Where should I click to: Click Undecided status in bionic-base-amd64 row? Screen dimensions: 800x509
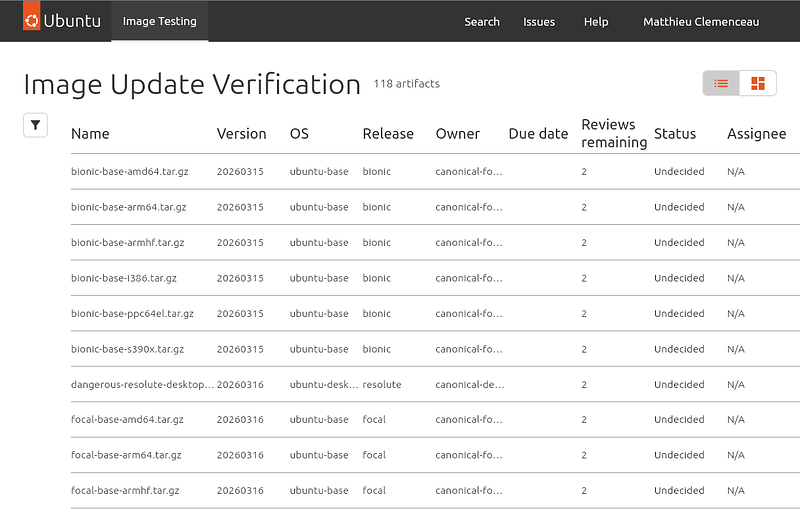point(679,171)
